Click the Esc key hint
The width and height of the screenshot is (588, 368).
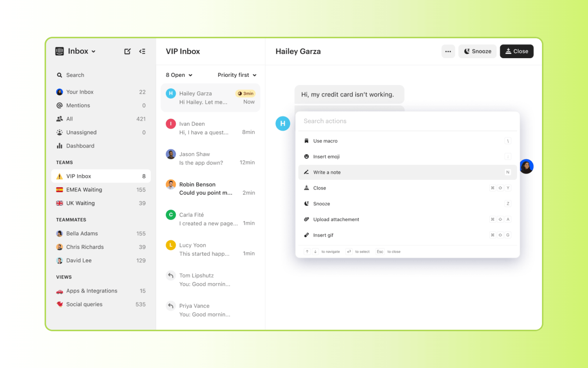click(380, 252)
